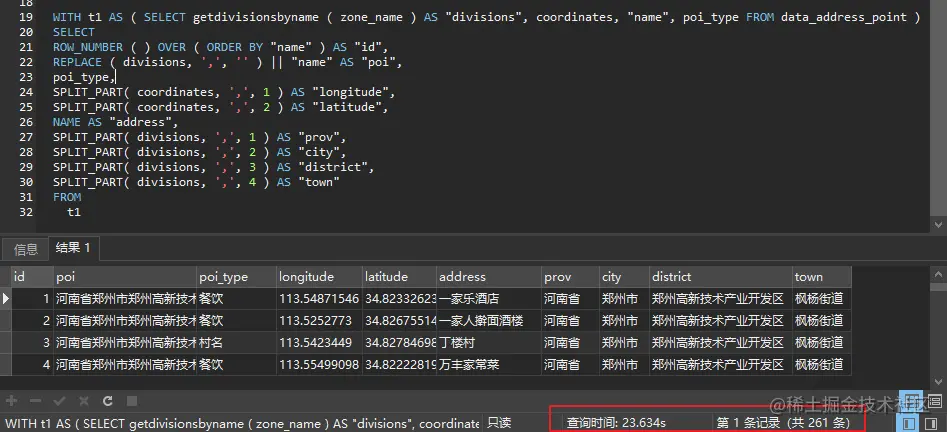Click the poi_type cell 村名
This screenshot has width=947, height=432.
(236, 343)
